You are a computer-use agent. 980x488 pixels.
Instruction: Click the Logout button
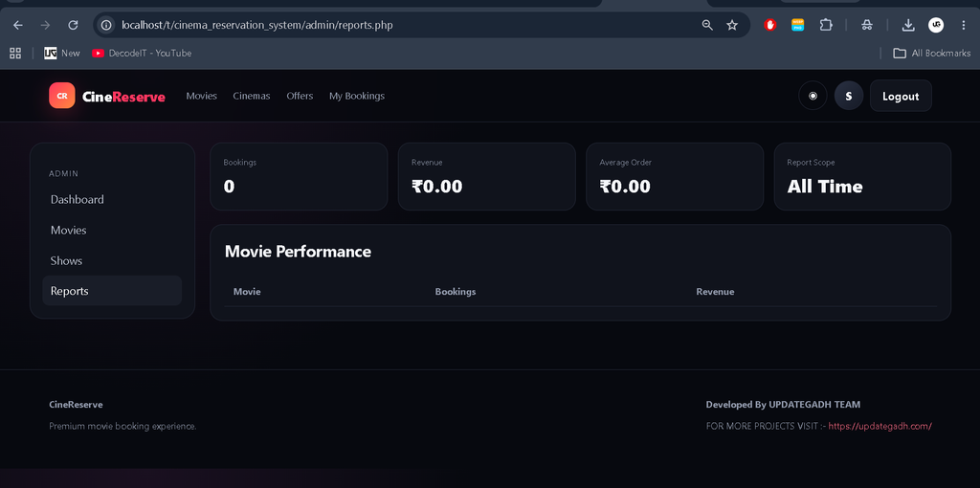901,97
